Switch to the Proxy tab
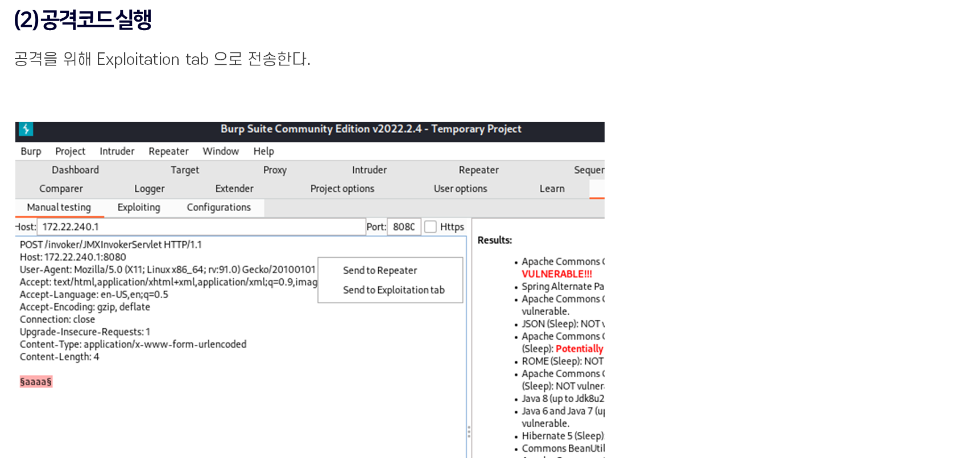This screenshot has width=980, height=458. tap(275, 170)
